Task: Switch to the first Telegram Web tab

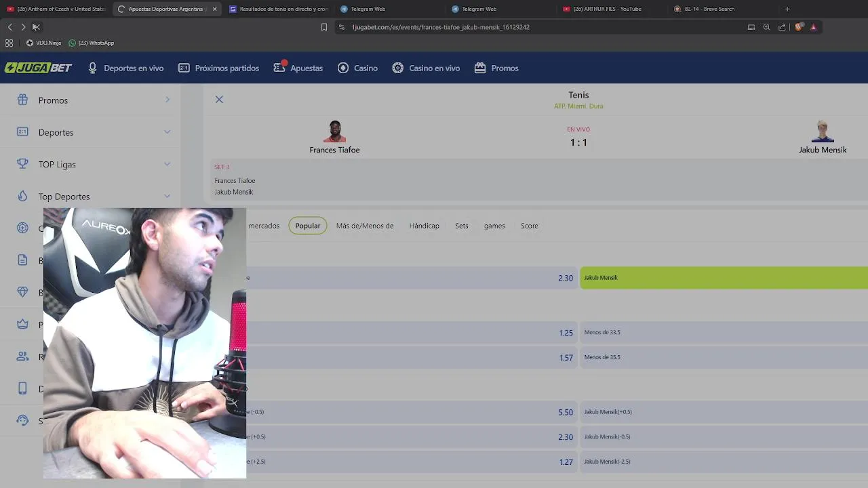Action: coord(390,9)
